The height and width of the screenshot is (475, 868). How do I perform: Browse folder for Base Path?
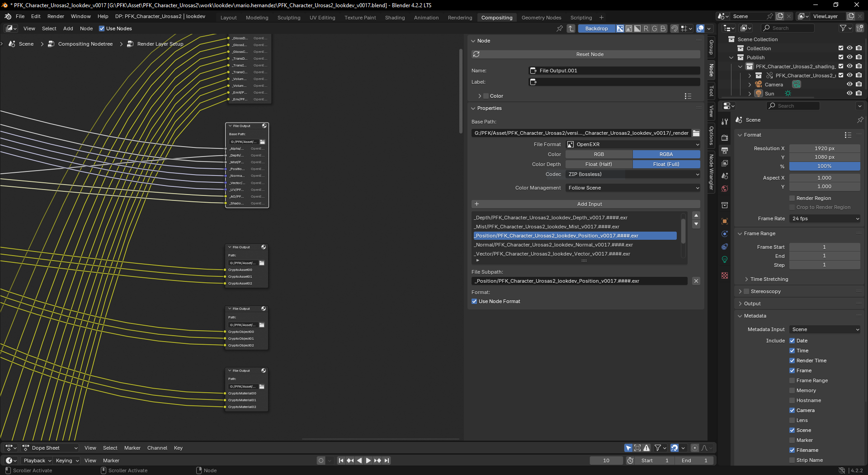click(x=696, y=133)
